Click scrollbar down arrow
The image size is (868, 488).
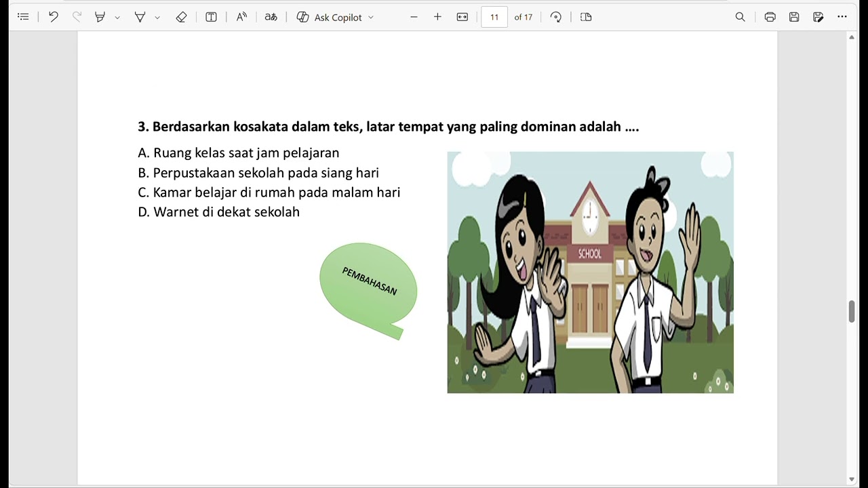[x=852, y=480]
